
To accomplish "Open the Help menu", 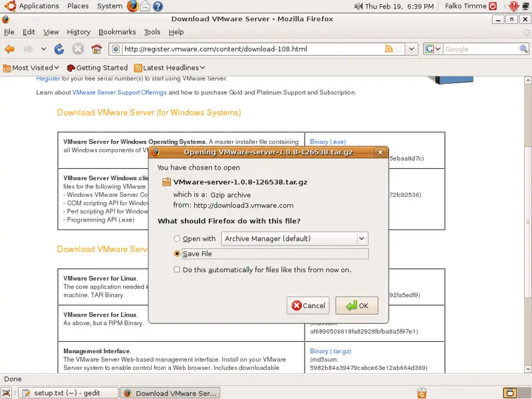I will [x=176, y=32].
